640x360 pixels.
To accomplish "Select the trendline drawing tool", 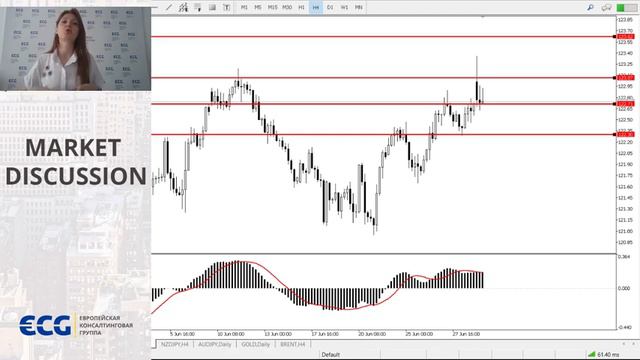I will click(x=169, y=7).
